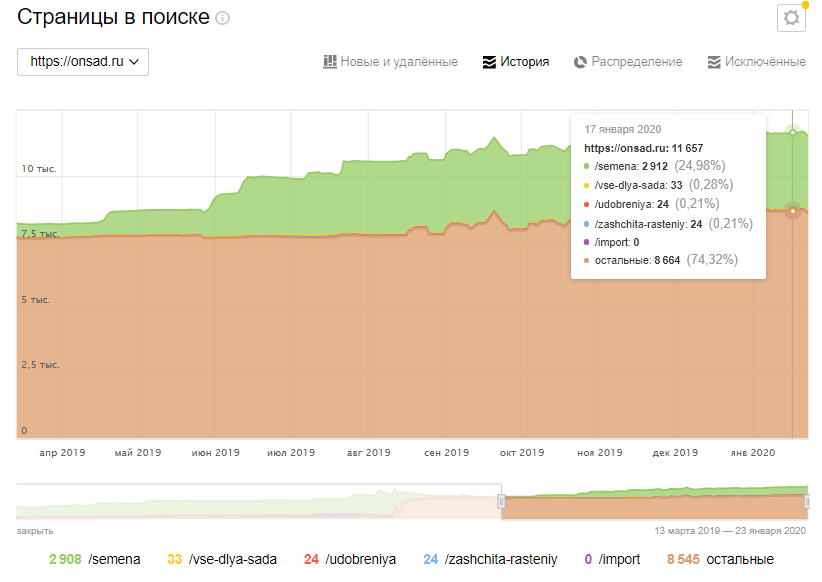Click the 10 тыс. y-axis label
This screenshot has width=822, height=582.
tap(39, 169)
